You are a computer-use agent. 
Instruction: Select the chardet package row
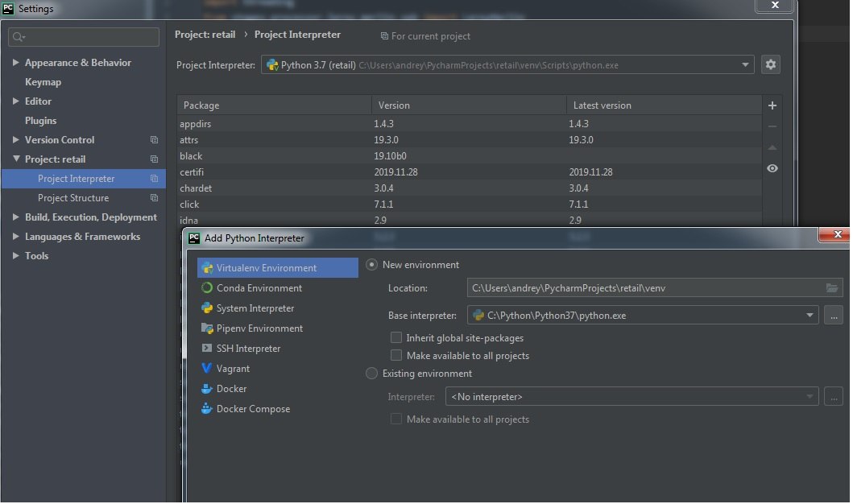coord(470,188)
